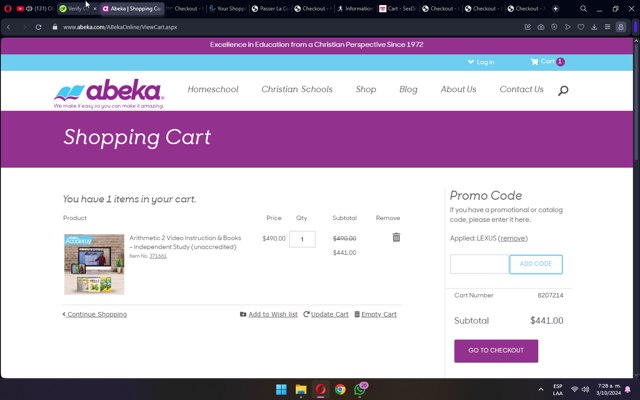The height and width of the screenshot is (400, 640).
Task: Open the Windows Start menu
Action: tap(281, 389)
